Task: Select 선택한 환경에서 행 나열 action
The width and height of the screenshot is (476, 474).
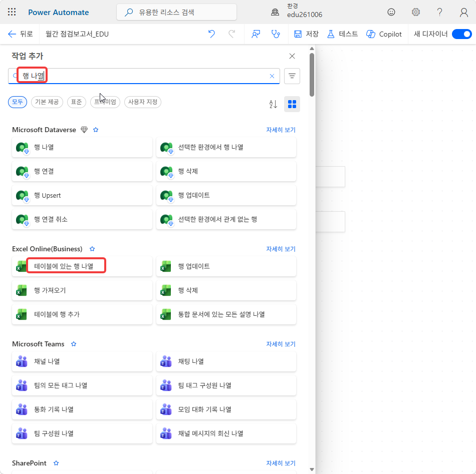Action: (226, 147)
